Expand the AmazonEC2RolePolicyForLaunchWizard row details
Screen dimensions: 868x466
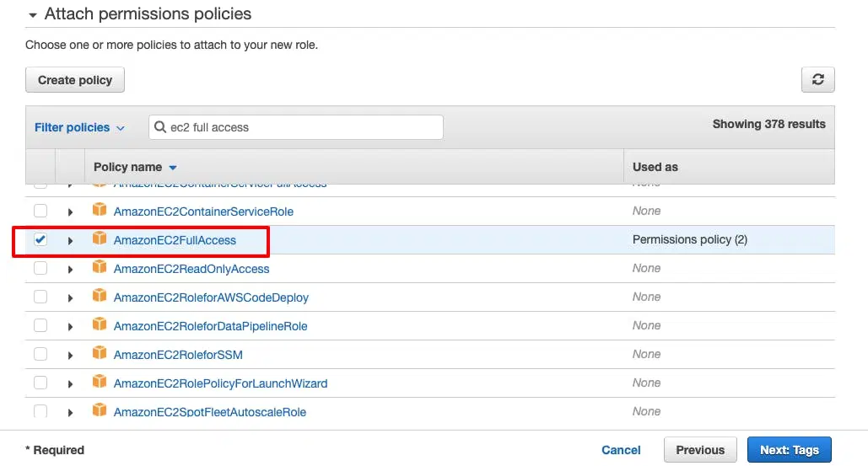point(70,384)
